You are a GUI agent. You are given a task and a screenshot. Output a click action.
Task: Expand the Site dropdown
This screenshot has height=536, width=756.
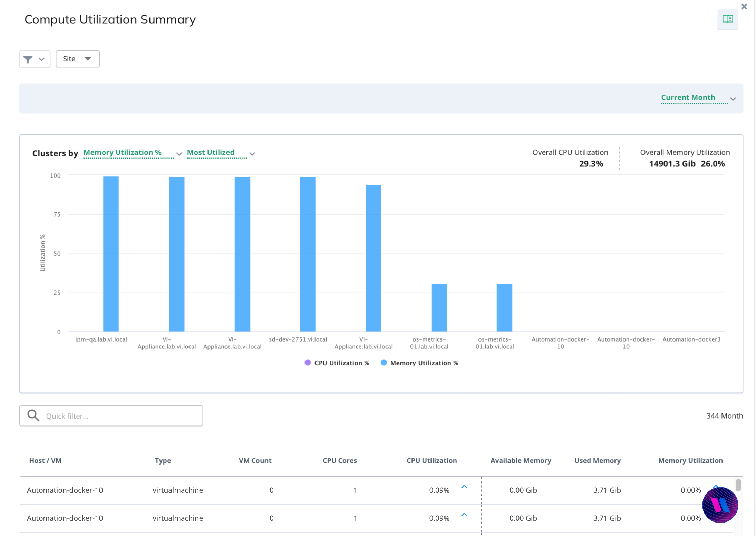coord(78,59)
